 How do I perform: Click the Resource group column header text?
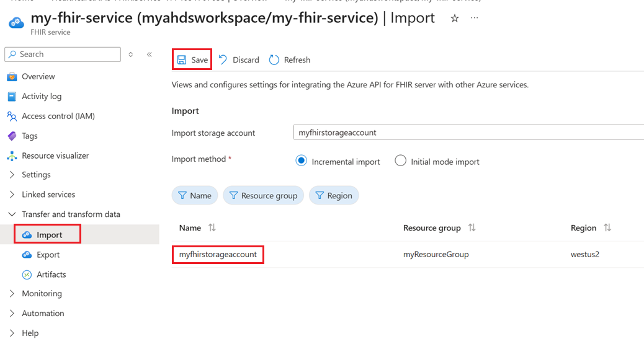point(432,227)
